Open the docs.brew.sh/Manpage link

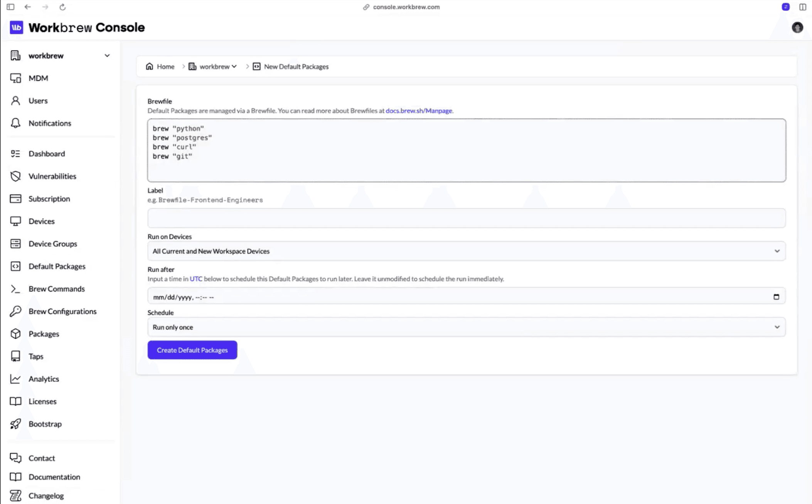419,111
